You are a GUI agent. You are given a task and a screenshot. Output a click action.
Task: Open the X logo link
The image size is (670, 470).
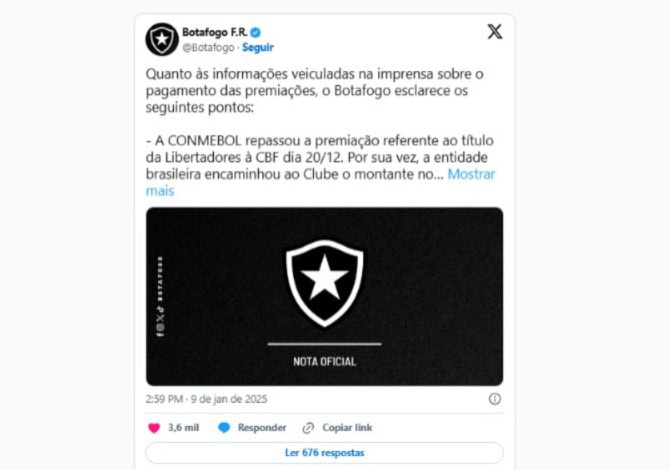point(495,32)
